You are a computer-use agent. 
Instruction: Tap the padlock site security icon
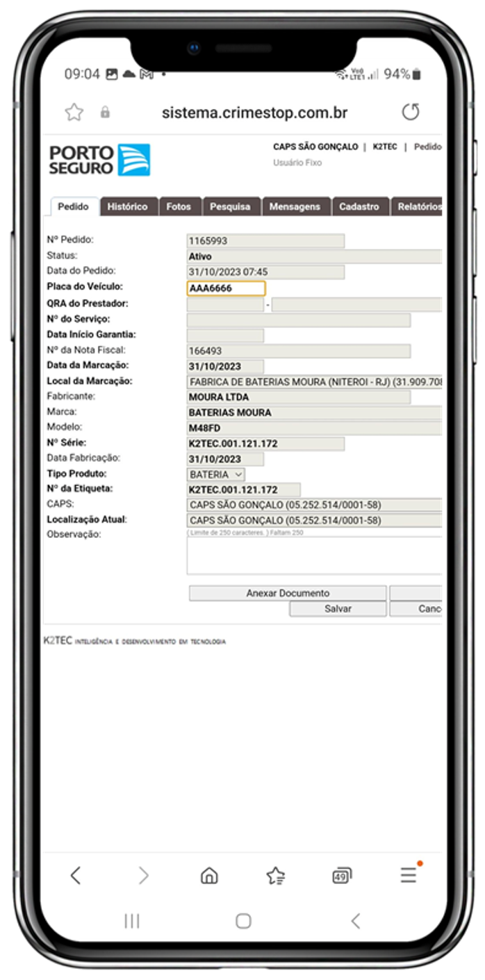(x=105, y=112)
